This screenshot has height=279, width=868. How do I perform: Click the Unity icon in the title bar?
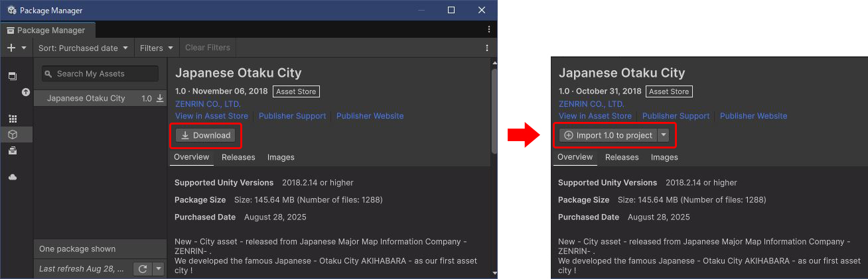[x=11, y=11]
